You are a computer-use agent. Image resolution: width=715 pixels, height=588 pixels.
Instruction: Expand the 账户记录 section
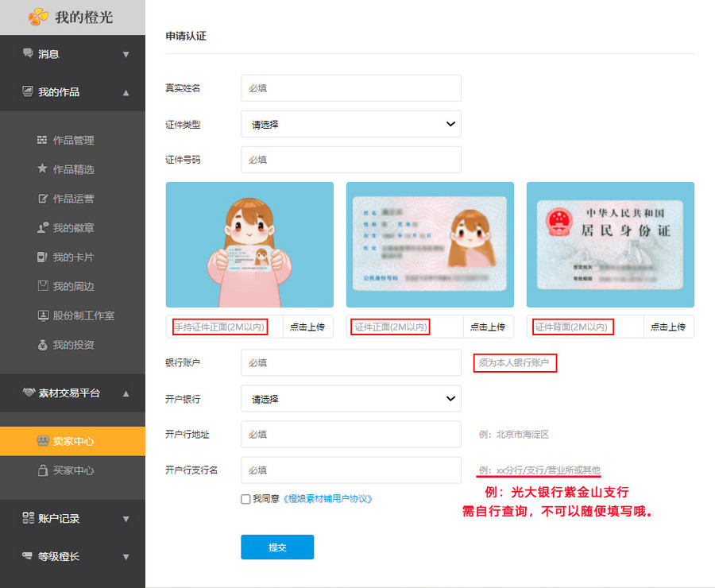click(x=126, y=519)
